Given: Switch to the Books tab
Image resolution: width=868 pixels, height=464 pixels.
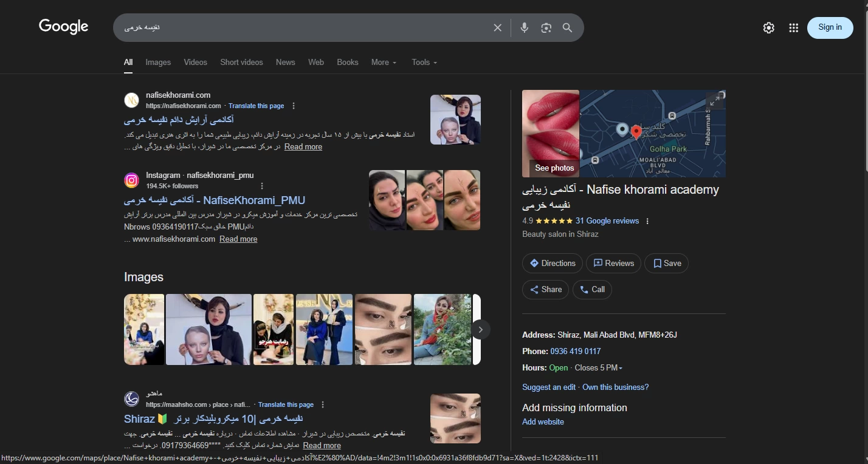Looking at the screenshot, I should coord(348,62).
